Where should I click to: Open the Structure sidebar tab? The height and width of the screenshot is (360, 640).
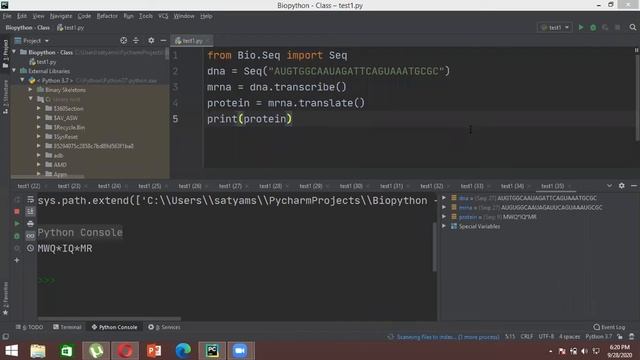coord(5,97)
